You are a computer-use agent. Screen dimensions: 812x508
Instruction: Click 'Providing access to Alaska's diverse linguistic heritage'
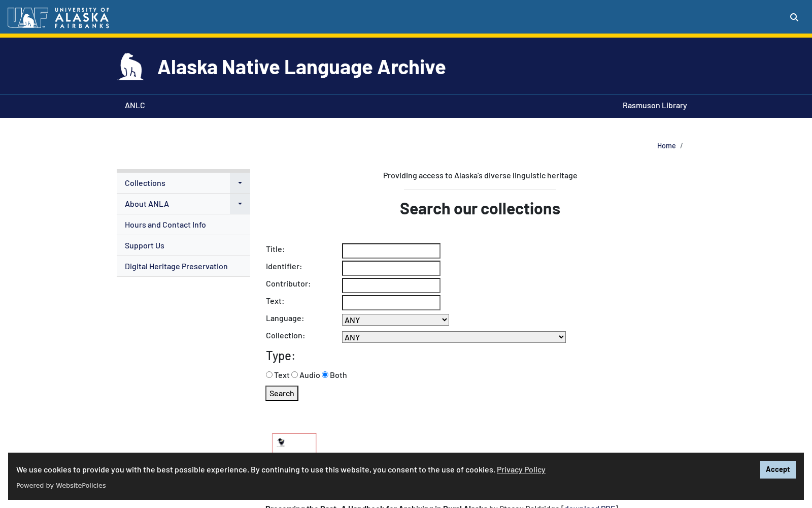tap(480, 175)
